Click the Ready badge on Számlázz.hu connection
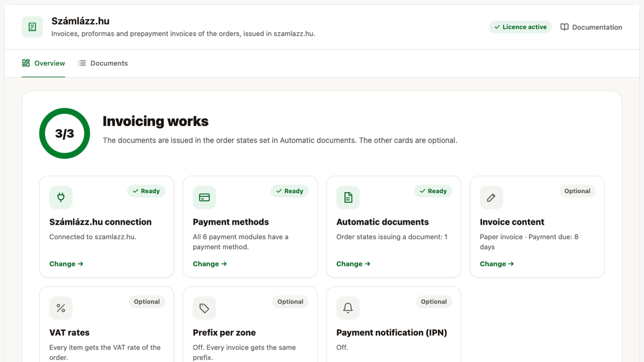This screenshot has height=362, width=644. [x=146, y=191]
